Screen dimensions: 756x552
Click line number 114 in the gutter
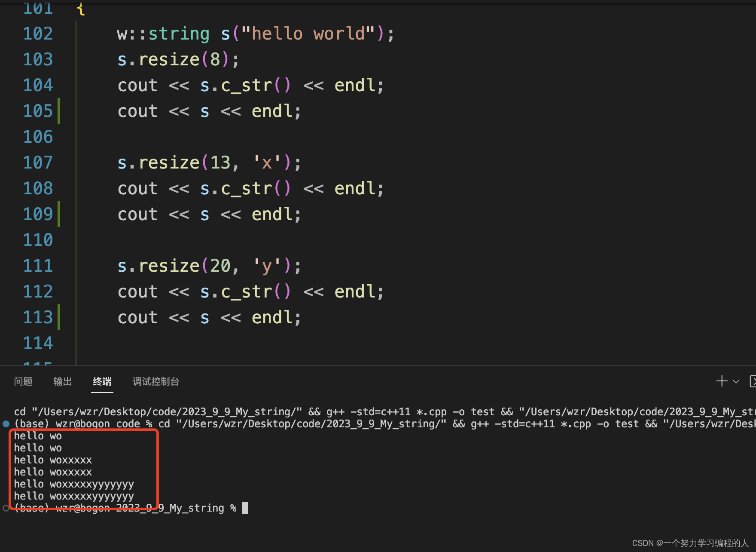(38, 343)
